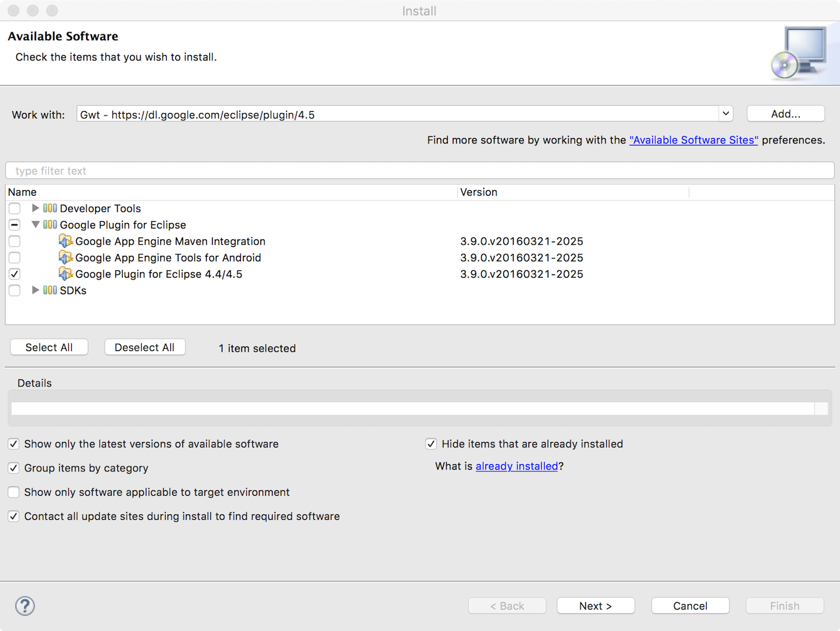Click the '1 item selected' status text

click(x=257, y=348)
